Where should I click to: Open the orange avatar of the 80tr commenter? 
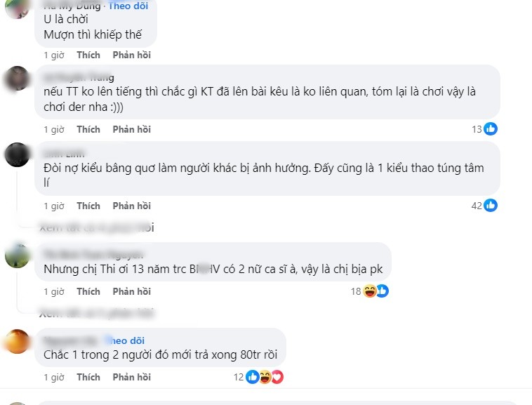tap(17, 340)
